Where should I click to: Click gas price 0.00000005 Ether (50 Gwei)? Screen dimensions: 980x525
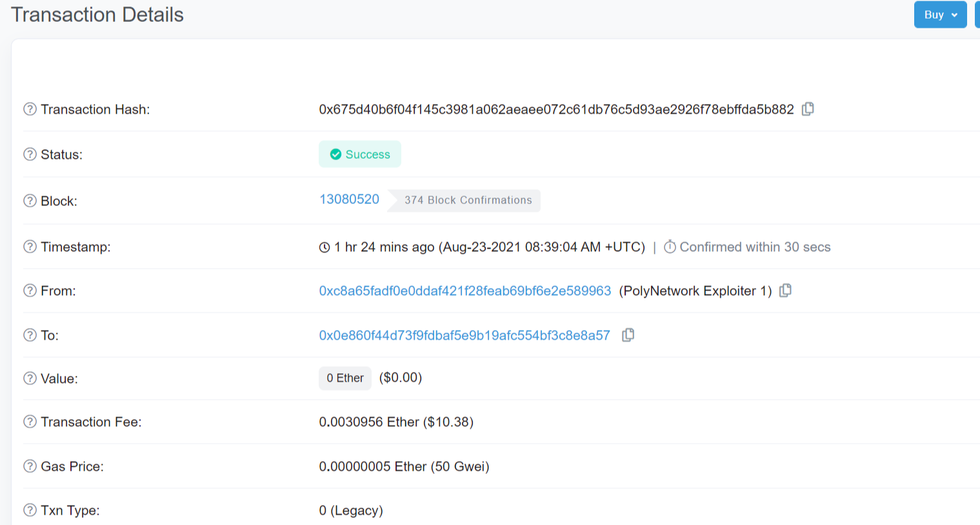tap(404, 466)
